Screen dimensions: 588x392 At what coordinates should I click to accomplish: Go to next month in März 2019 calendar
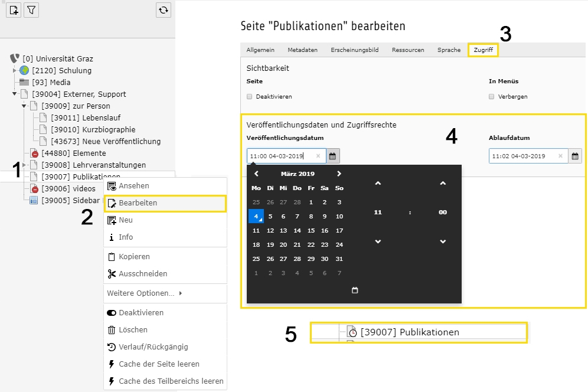point(339,174)
